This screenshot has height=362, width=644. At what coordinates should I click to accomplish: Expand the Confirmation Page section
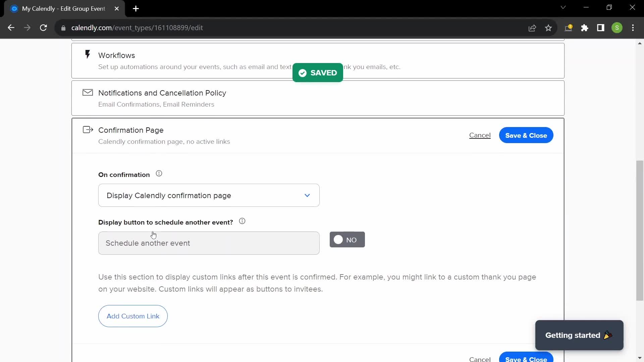click(x=131, y=130)
